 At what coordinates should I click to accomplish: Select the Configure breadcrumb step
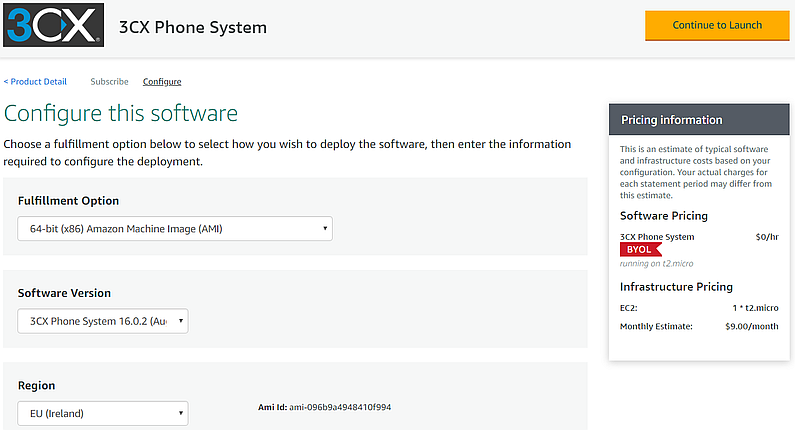162,82
